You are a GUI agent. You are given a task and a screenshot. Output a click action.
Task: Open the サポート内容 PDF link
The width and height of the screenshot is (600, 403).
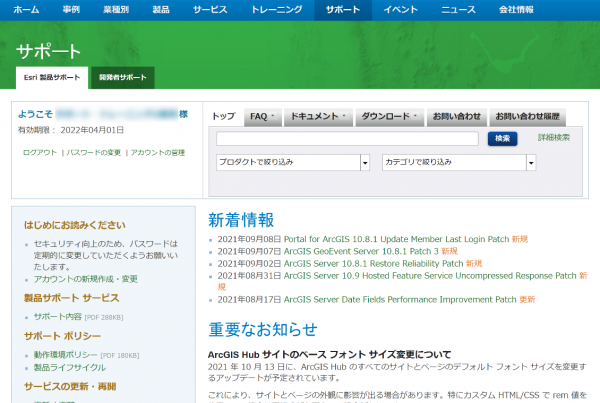pos(58,317)
